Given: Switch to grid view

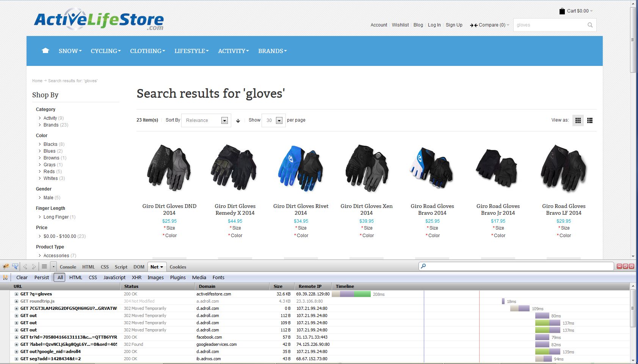Looking at the screenshot, I should [x=578, y=120].
